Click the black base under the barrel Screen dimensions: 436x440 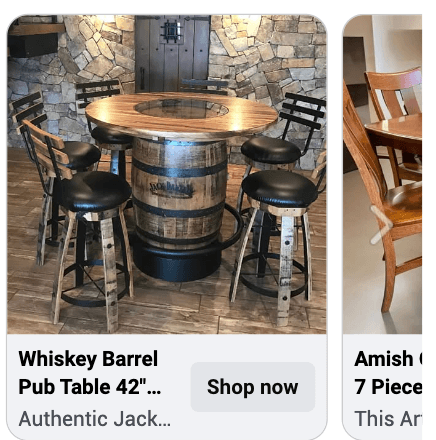point(177,262)
